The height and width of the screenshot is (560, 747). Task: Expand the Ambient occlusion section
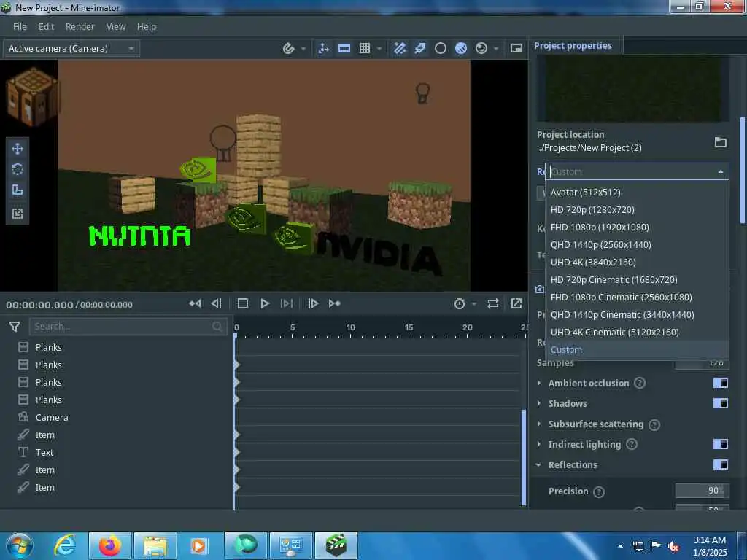(539, 383)
